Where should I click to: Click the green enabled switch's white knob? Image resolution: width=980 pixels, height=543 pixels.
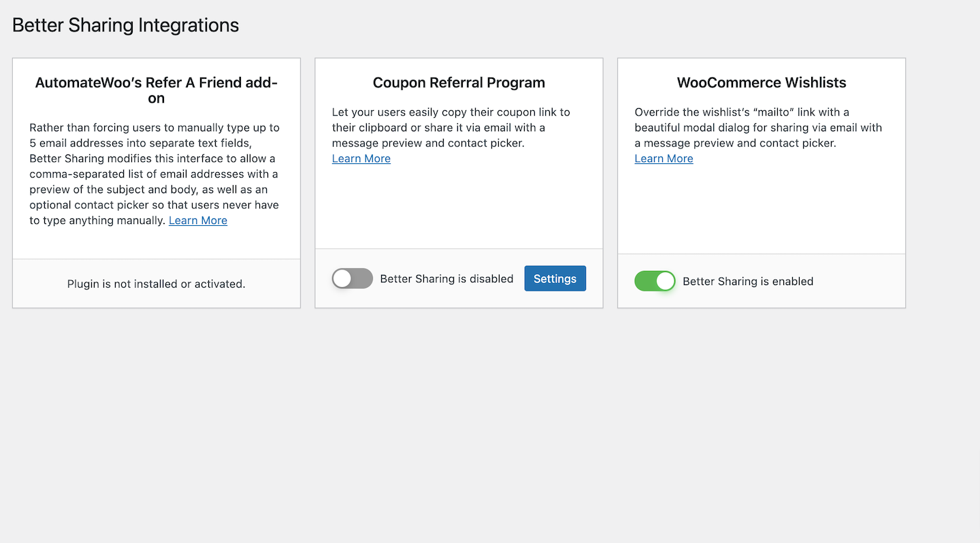(665, 281)
